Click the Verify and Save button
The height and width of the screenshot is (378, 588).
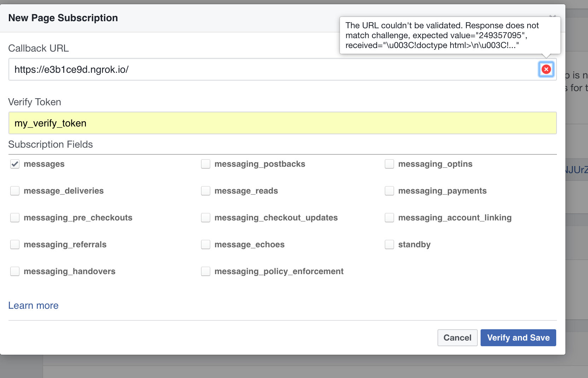tap(518, 338)
